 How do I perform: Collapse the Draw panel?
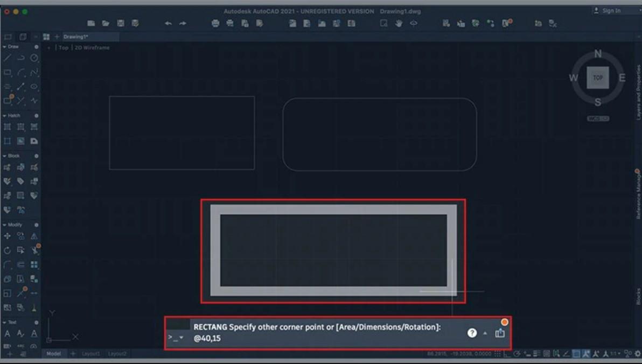pyautogui.click(x=3, y=47)
